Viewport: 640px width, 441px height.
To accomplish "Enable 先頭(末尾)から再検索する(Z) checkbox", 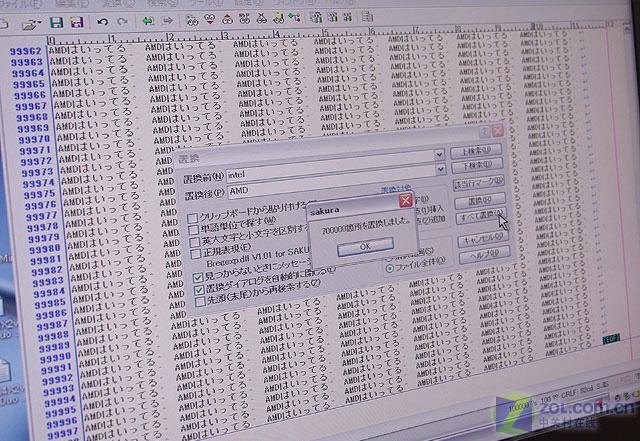I will point(200,302).
